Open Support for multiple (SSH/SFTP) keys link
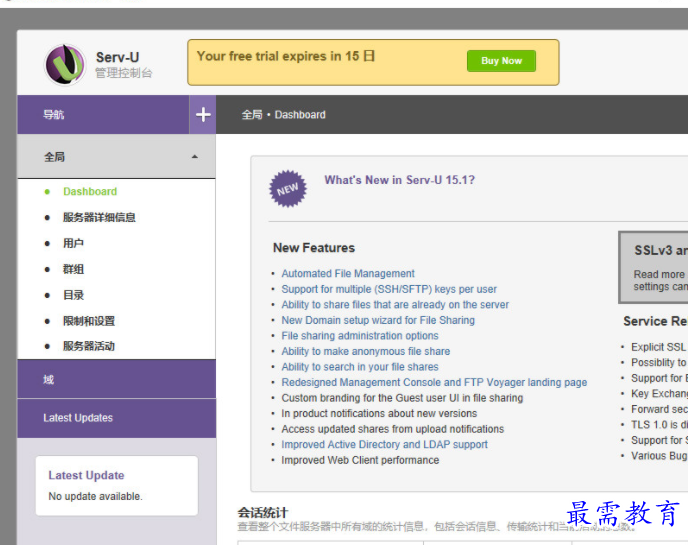Screen dimensions: 688x545 coord(389,289)
